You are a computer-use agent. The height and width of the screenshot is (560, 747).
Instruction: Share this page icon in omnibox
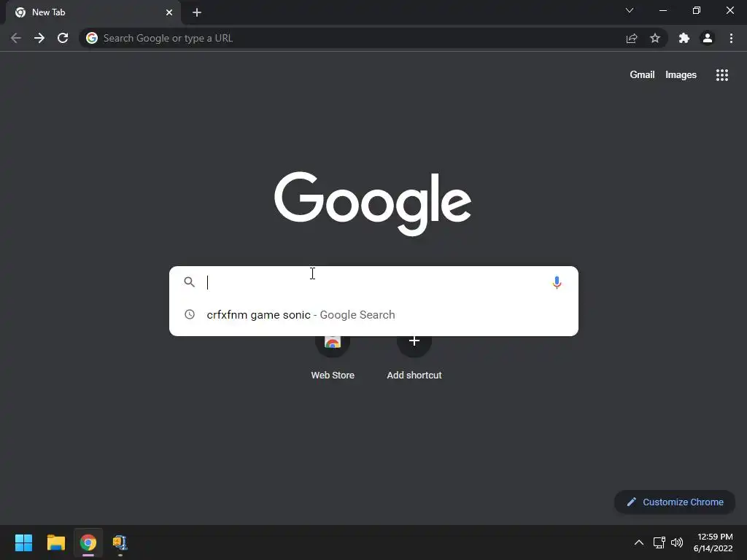click(632, 38)
